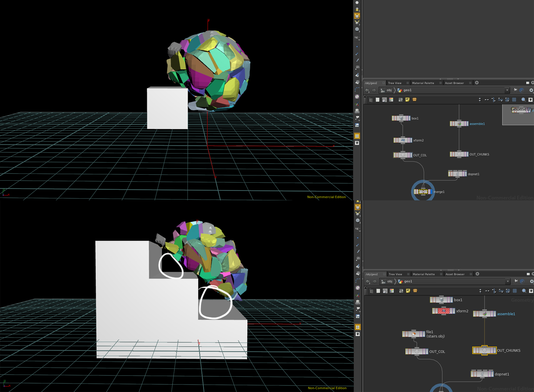Expand the geo1 path dropdown in upper pane
This screenshot has height=392, width=534.
(x=507, y=90)
